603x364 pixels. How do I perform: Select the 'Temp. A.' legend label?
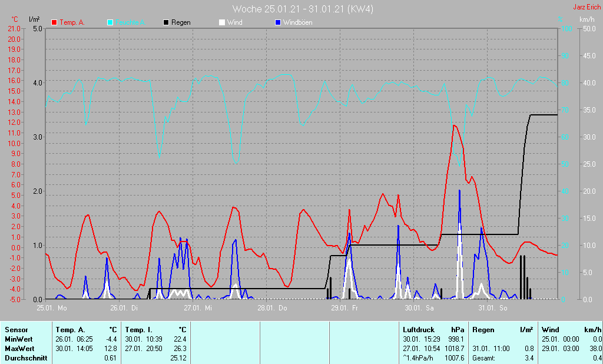pyautogui.click(x=72, y=22)
